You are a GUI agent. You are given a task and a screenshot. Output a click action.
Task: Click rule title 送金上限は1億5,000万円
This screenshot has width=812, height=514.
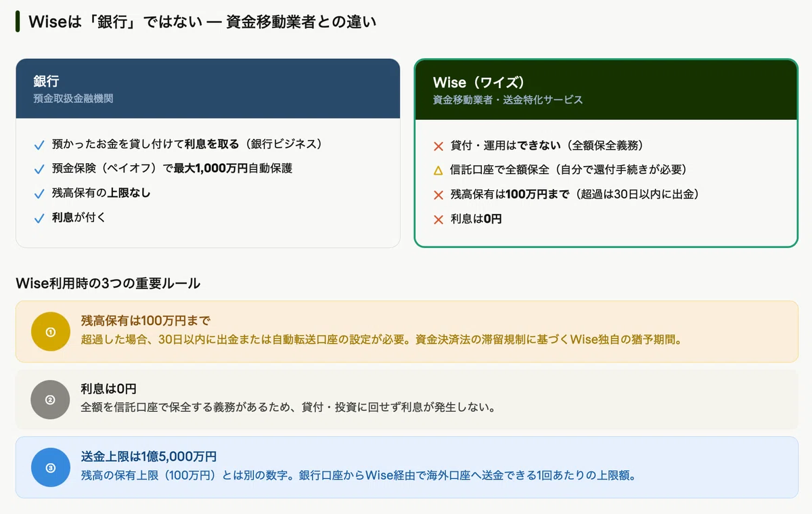149,456
